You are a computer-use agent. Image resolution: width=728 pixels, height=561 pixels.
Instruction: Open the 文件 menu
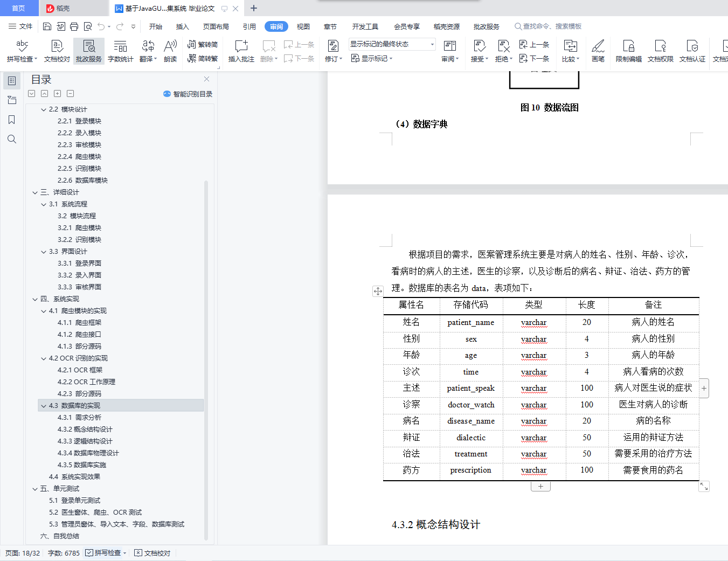(20, 26)
